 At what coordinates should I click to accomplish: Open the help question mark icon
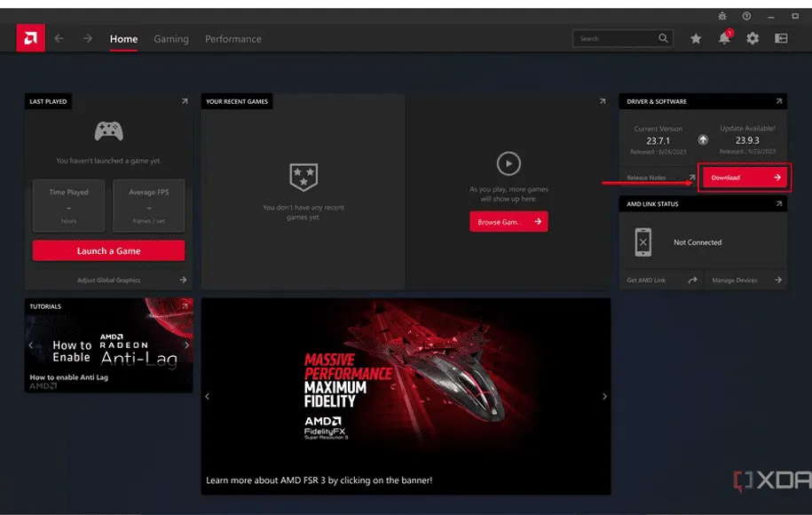click(x=745, y=16)
